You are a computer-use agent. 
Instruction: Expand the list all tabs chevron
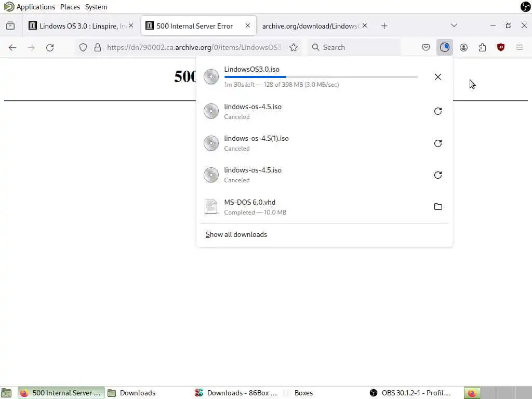[454, 25]
